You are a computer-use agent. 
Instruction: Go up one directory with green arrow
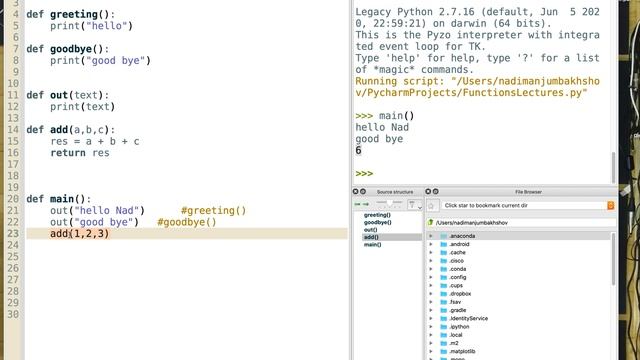click(430, 222)
